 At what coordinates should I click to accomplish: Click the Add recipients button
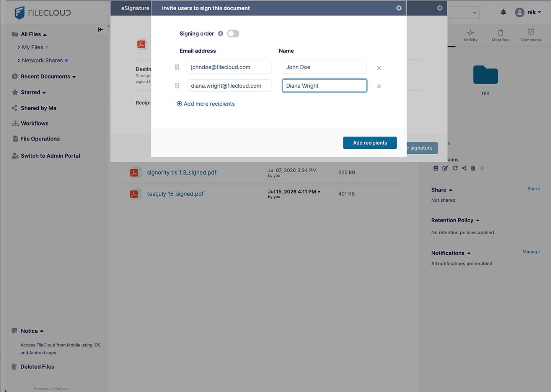click(x=370, y=143)
